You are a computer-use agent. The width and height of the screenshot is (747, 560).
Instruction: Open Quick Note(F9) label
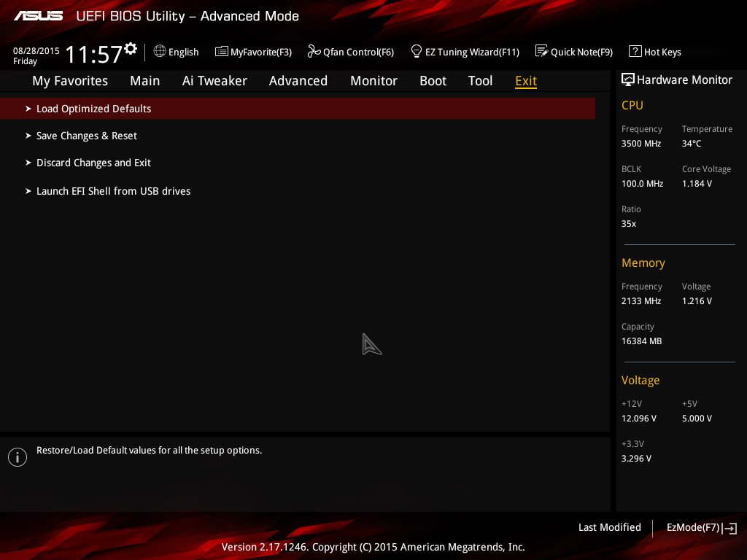tap(581, 52)
